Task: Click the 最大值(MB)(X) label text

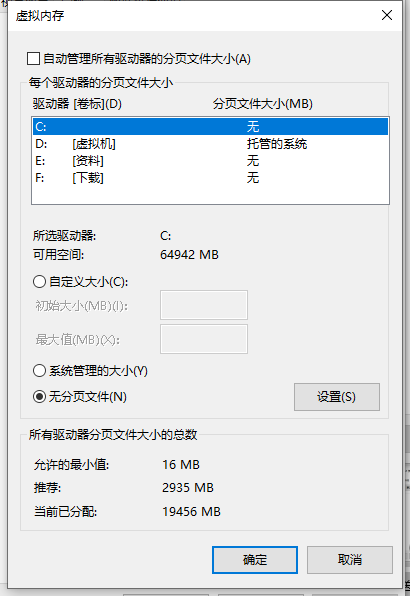Action: click(78, 340)
